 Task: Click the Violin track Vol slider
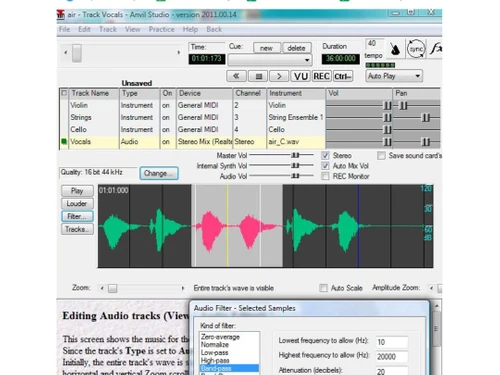359,105
